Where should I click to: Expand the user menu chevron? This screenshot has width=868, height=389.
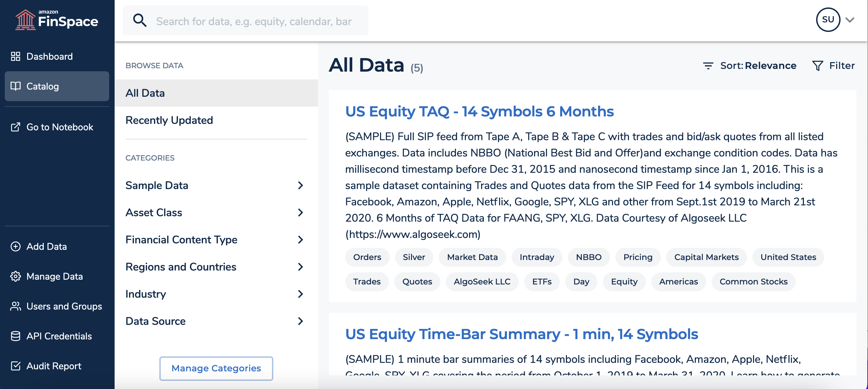pyautogui.click(x=850, y=20)
